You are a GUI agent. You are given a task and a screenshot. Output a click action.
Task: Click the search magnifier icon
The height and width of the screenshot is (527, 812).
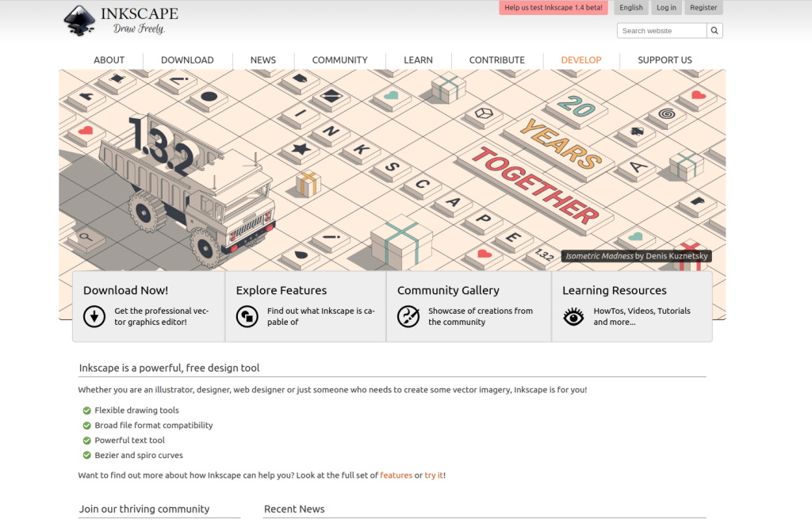714,31
